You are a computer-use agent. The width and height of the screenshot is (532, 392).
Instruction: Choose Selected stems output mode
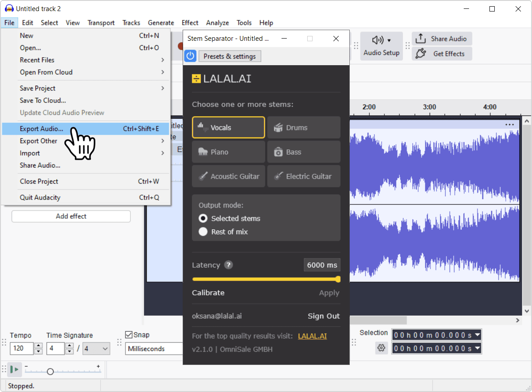coord(203,218)
